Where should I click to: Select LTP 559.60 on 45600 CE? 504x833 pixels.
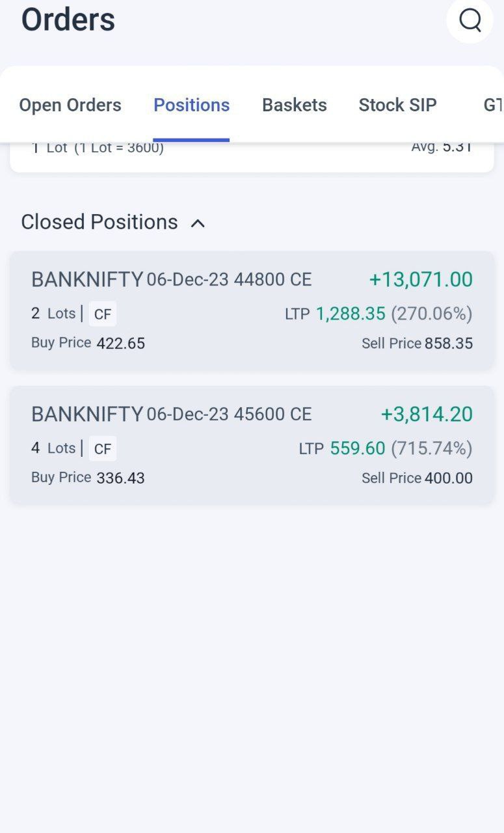click(x=358, y=449)
